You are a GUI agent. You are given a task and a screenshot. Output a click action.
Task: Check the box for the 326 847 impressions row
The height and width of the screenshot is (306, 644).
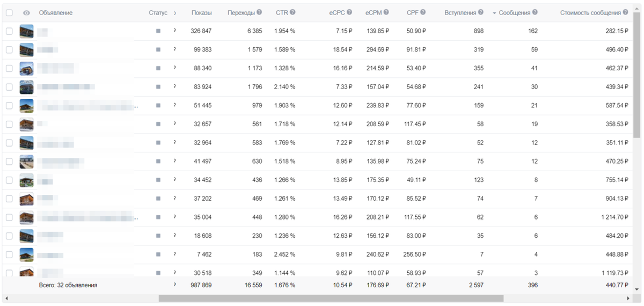(9, 31)
